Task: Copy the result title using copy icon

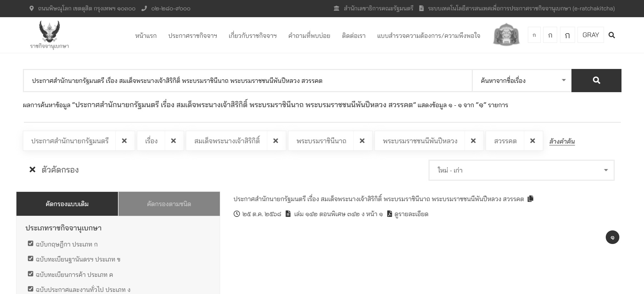Action: pyautogui.click(x=530, y=199)
